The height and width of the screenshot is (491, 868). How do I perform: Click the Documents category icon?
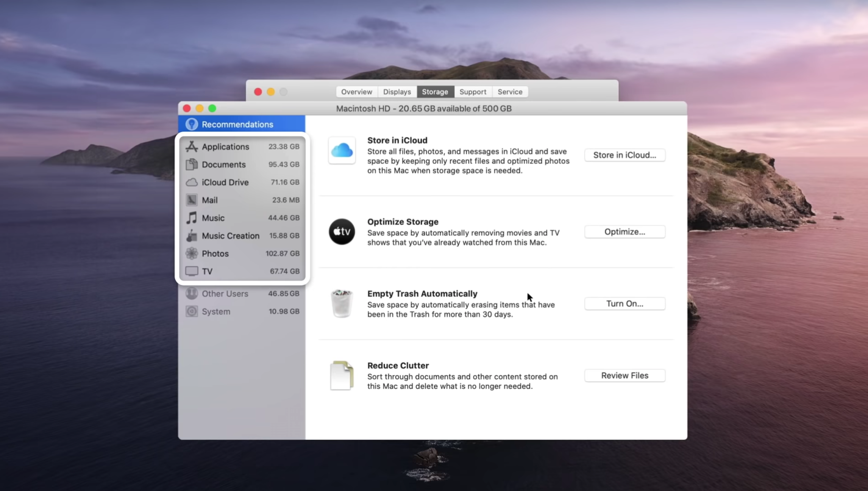coord(192,164)
